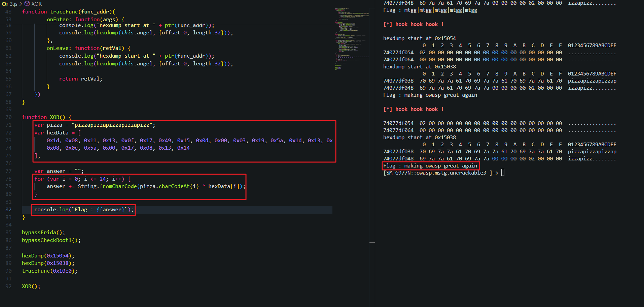Click the braces file icon beside 3.js breadcrumb

click(5, 4)
